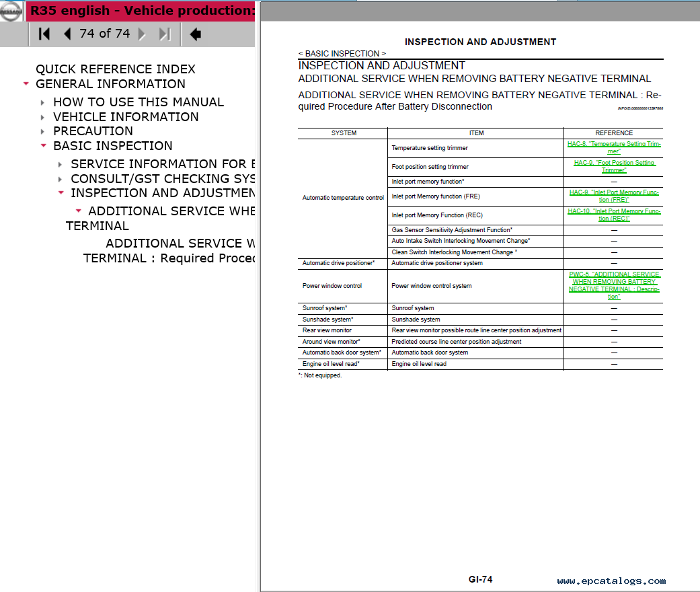Go to the first page
700x592 pixels.
click(x=44, y=34)
